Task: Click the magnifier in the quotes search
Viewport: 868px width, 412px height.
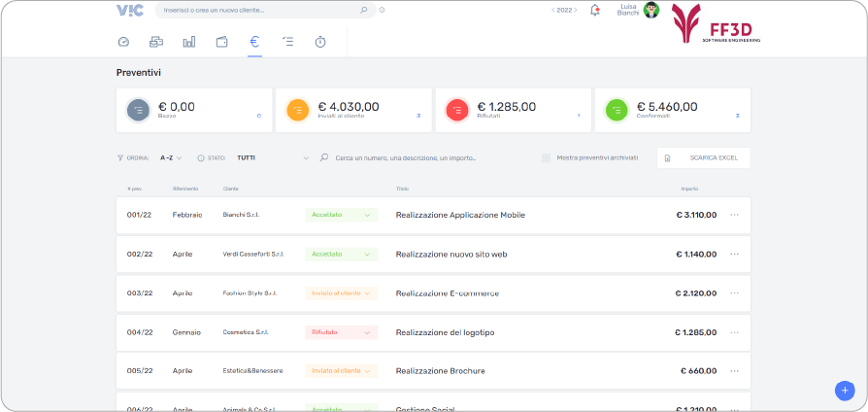Action: pos(324,157)
